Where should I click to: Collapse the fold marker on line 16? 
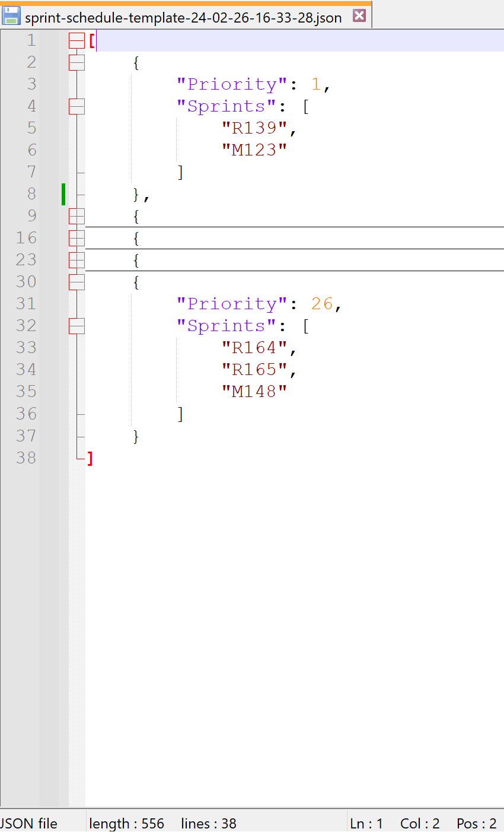(x=77, y=238)
